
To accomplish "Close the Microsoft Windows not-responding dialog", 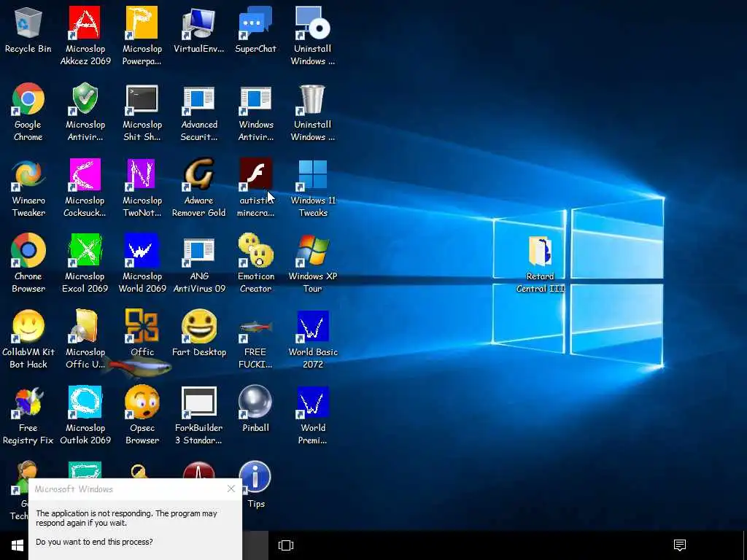I will click(x=231, y=489).
